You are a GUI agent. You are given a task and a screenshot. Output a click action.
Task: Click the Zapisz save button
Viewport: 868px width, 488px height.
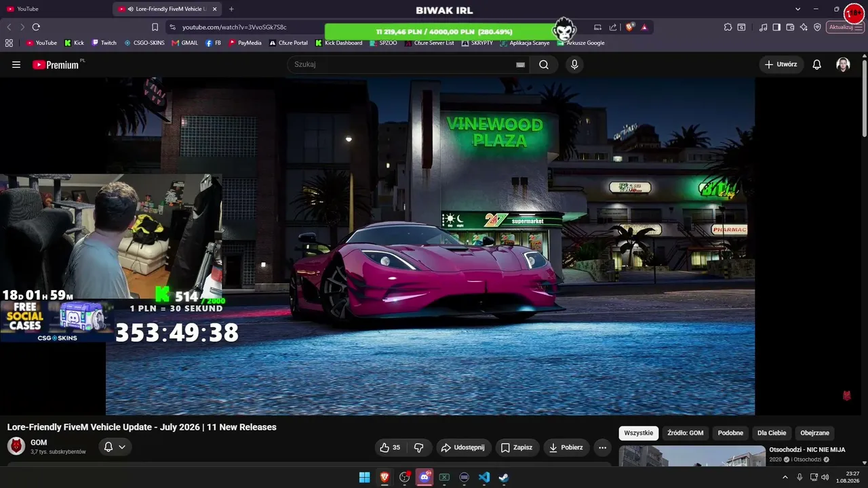517,447
